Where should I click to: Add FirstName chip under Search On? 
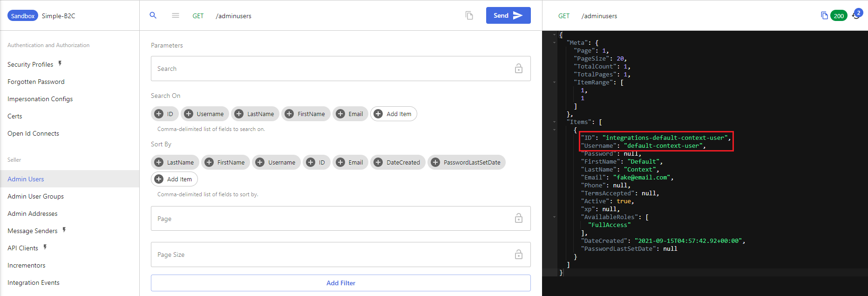click(306, 114)
